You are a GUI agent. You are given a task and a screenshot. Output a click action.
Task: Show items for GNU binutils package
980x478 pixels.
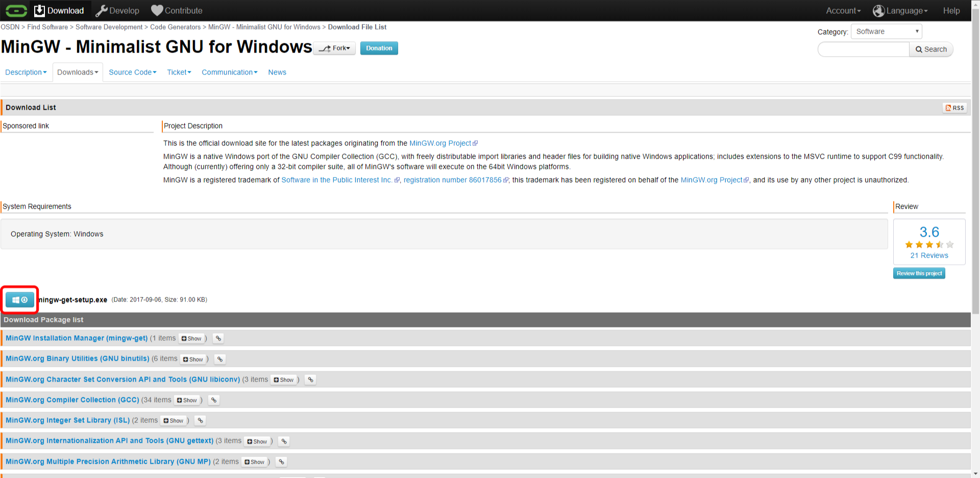coord(193,360)
